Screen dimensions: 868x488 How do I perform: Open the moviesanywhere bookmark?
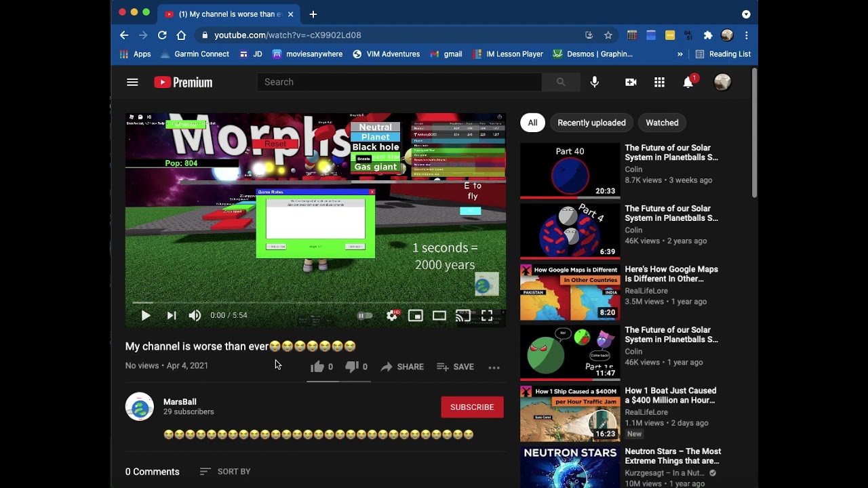(x=307, y=54)
